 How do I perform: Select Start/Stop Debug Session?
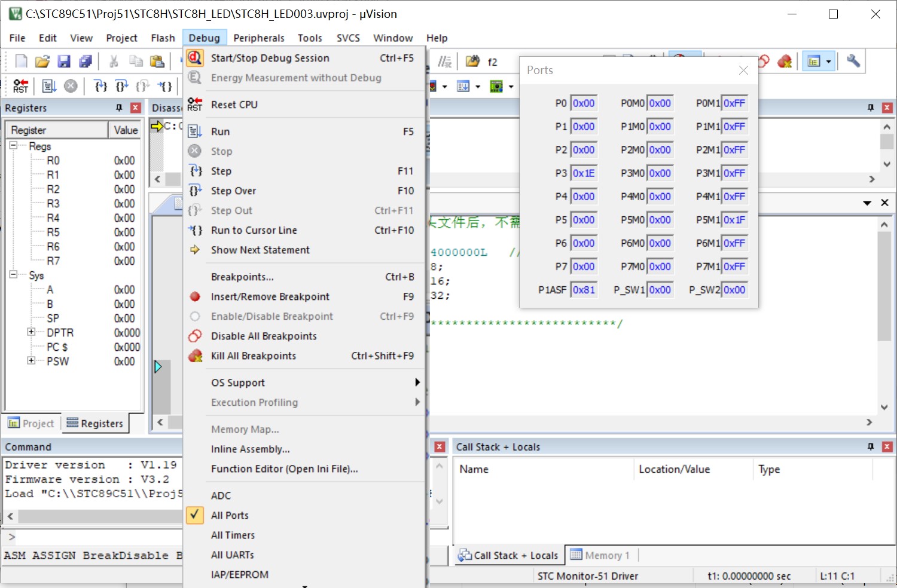[x=304, y=58]
